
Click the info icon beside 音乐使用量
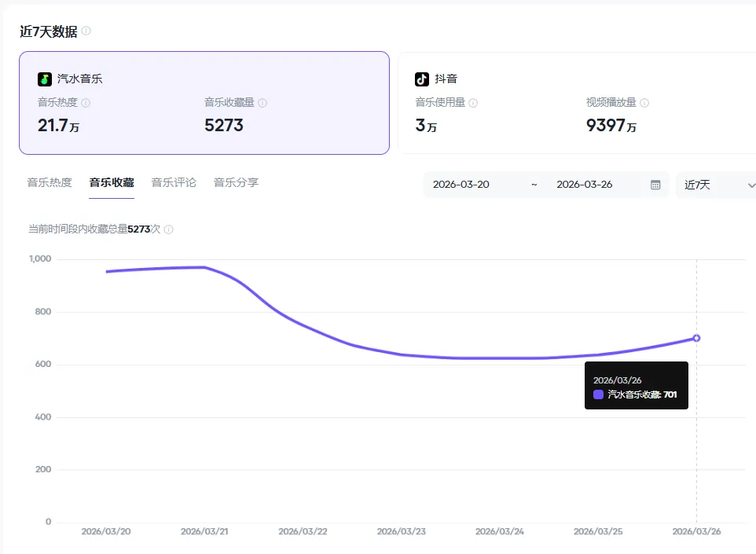(472, 103)
